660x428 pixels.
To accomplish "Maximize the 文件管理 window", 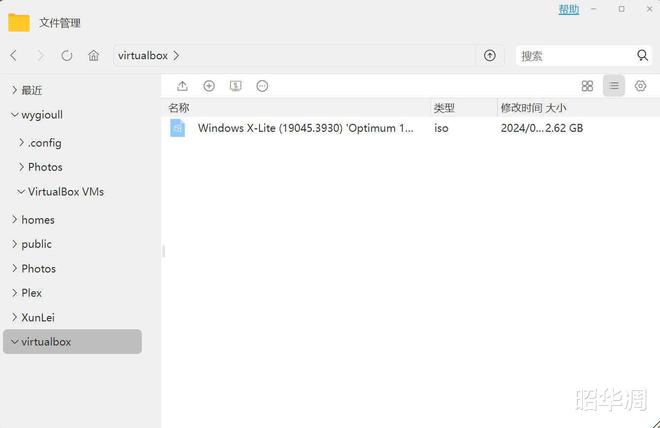I will (621, 9).
